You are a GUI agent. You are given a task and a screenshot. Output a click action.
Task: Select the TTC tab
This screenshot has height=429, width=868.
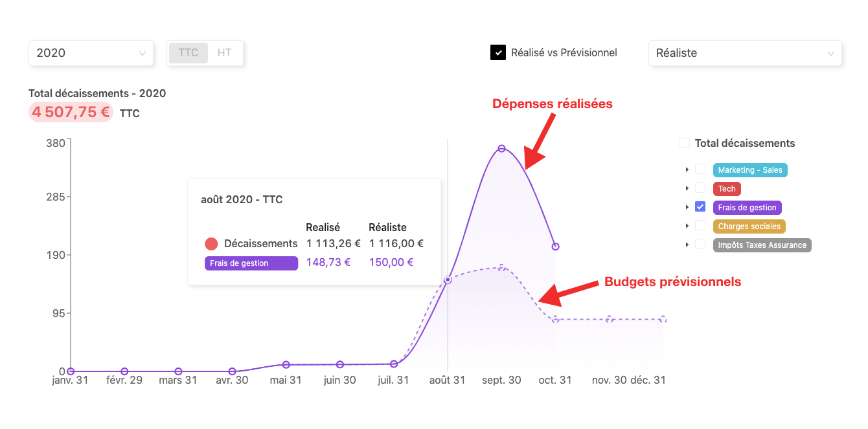(x=188, y=52)
